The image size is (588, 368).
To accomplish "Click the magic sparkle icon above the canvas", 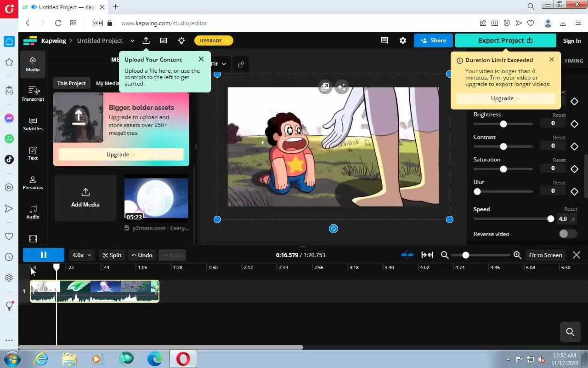I will tap(342, 87).
